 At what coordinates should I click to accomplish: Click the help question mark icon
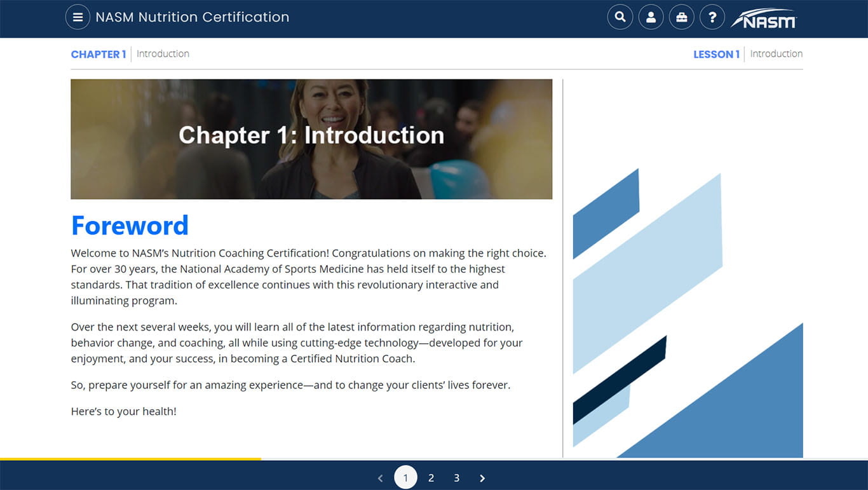coord(712,17)
